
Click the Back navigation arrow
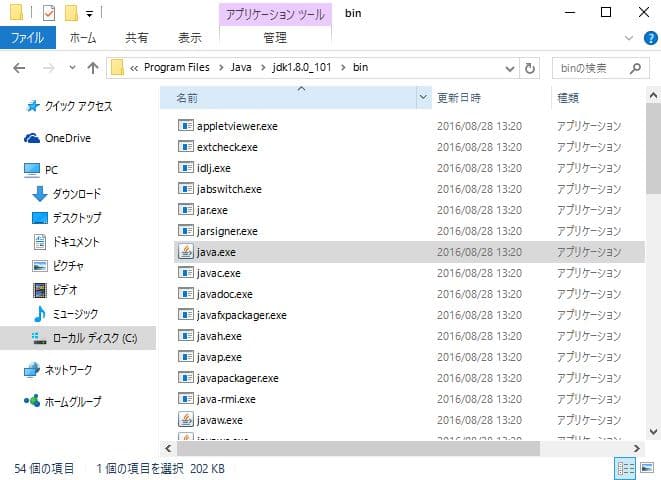pos(19,68)
